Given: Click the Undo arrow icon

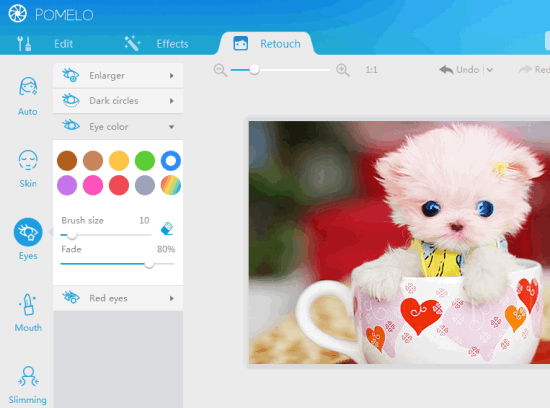Looking at the screenshot, I should 446,69.
